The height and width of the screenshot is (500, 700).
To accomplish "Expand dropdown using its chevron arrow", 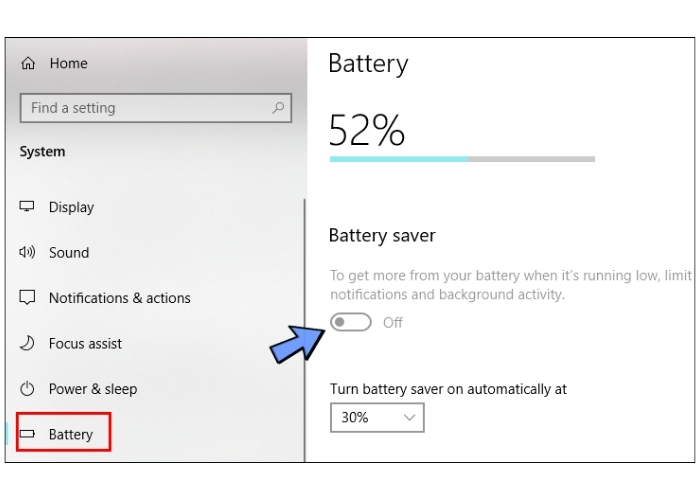I will 409,417.
